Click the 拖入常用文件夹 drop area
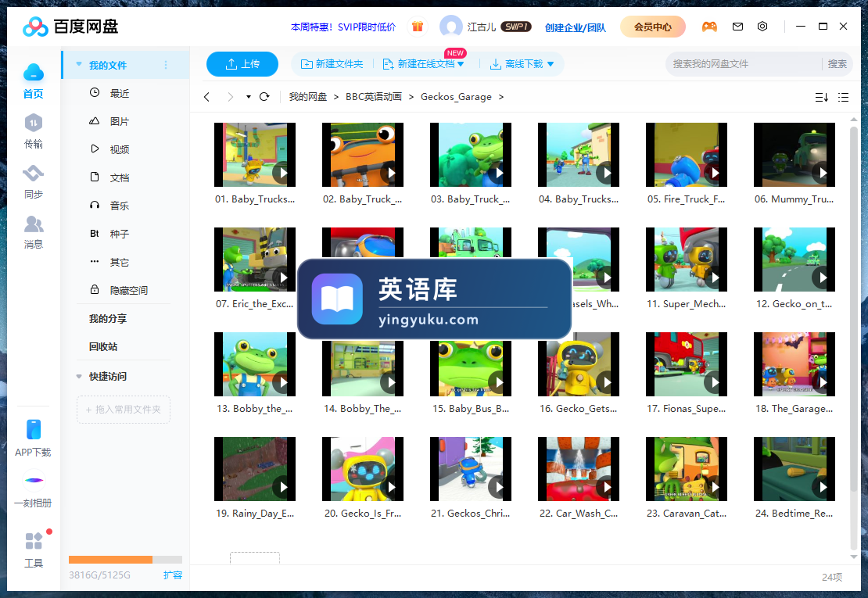The width and height of the screenshot is (868, 598). coord(124,410)
